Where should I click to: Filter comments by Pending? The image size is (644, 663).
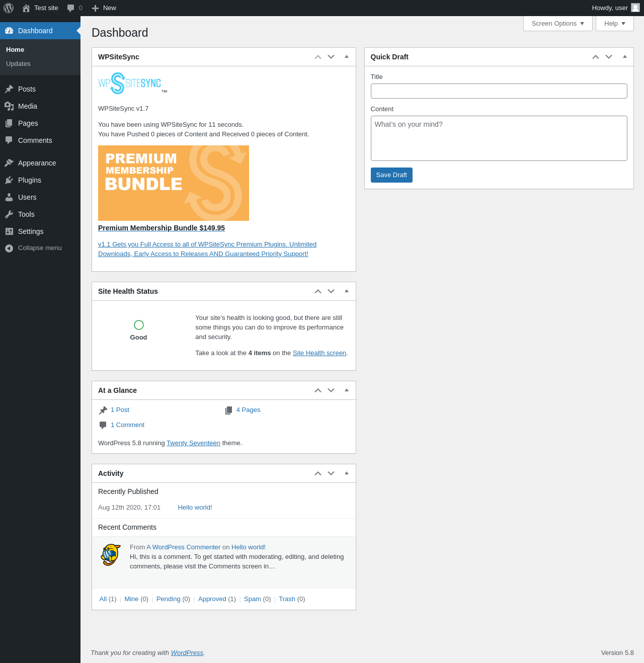[168, 599]
